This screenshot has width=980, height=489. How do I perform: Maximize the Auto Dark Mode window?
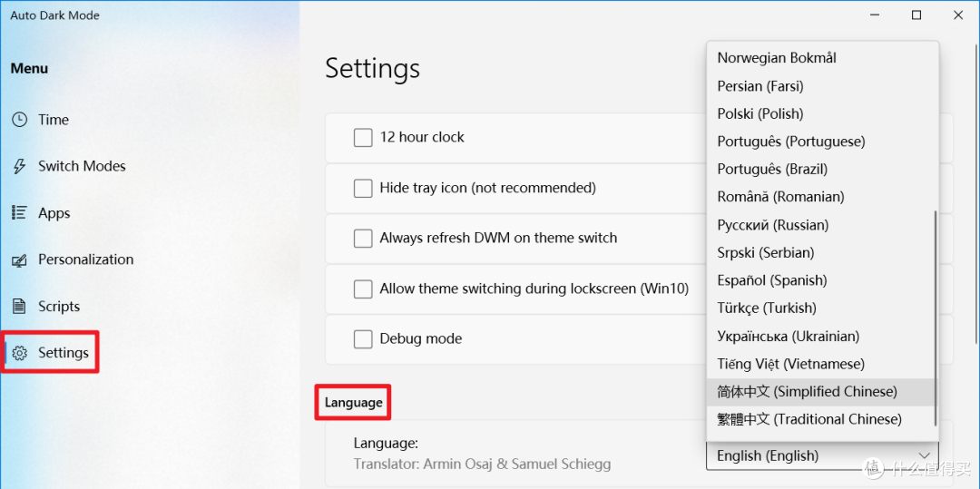pos(916,15)
